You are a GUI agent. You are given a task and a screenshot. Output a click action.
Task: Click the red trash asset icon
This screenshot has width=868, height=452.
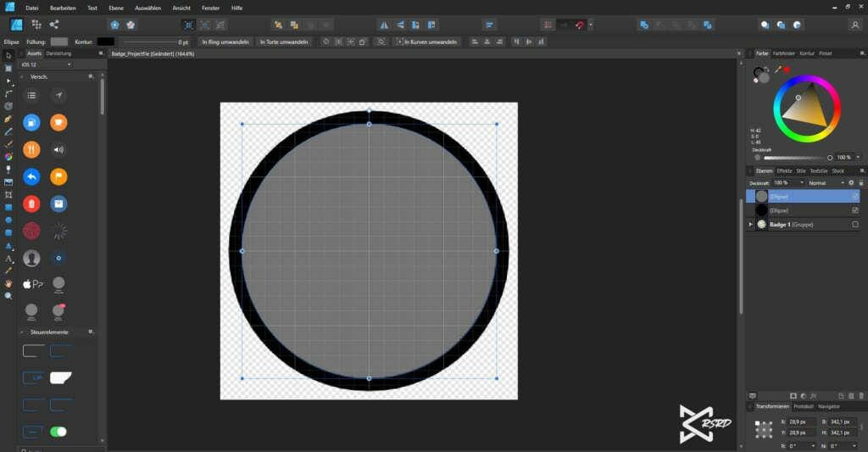tap(31, 203)
